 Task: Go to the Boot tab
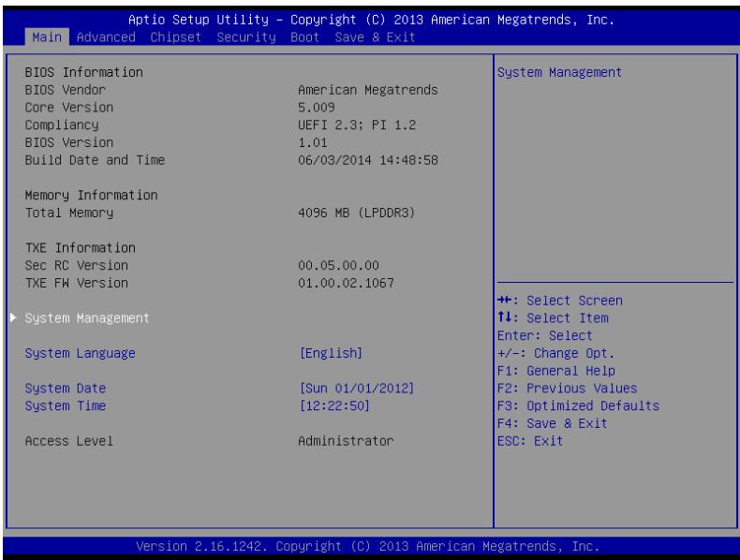(304, 37)
